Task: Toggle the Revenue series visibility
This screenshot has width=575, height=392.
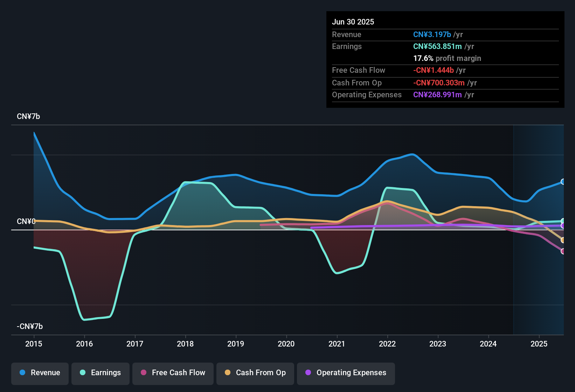Action: pos(40,373)
